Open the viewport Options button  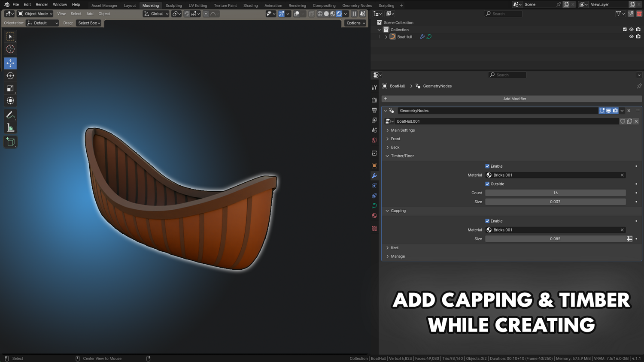[x=355, y=23]
